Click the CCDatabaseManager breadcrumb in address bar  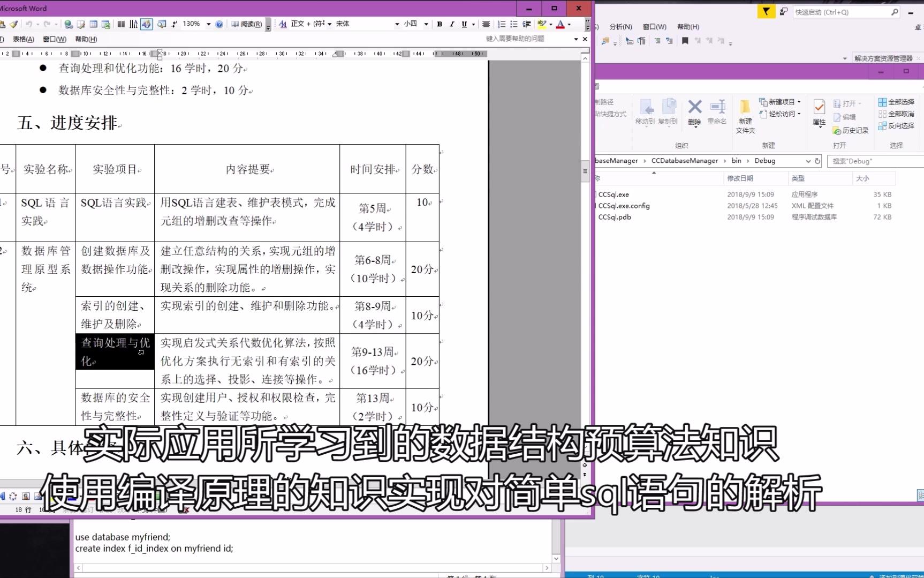click(685, 161)
